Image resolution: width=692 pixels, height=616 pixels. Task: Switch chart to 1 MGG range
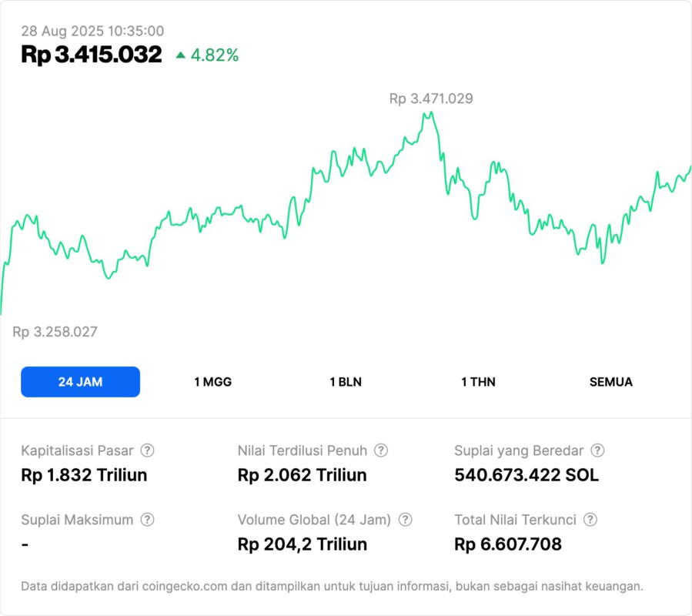tap(213, 382)
